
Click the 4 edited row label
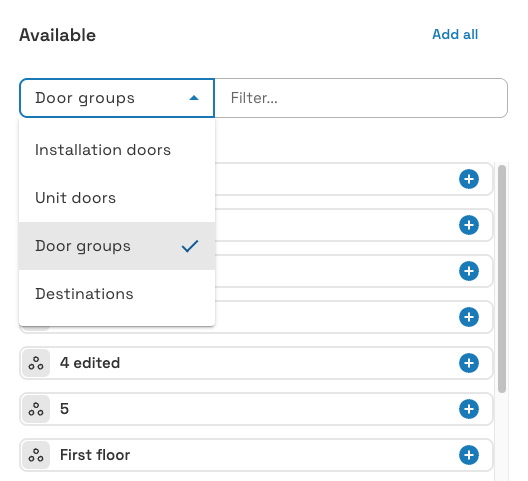(90, 363)
